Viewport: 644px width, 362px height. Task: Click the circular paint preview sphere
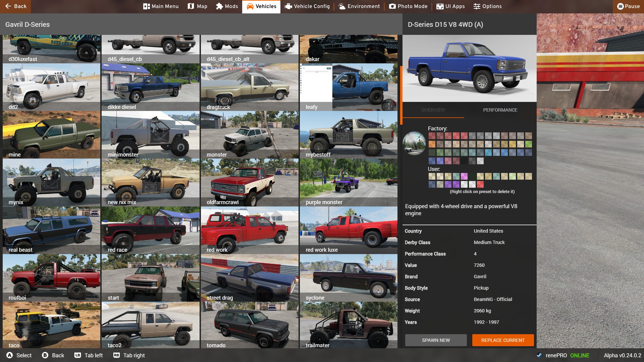point(414,143)
